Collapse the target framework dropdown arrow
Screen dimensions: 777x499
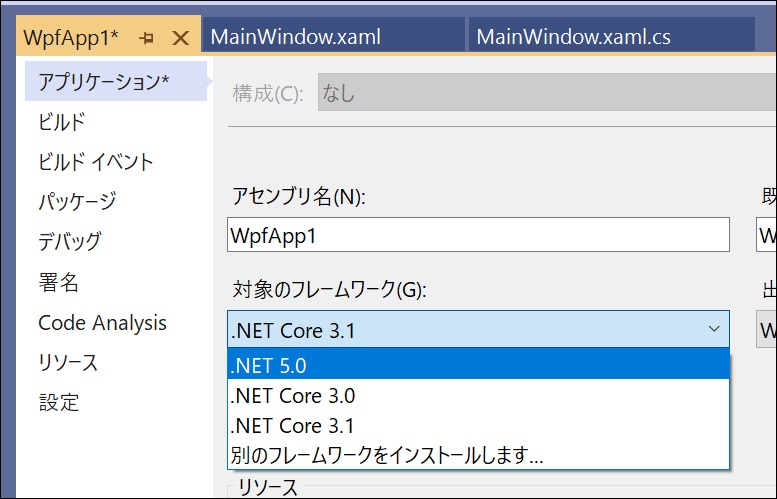pos(714,329)
